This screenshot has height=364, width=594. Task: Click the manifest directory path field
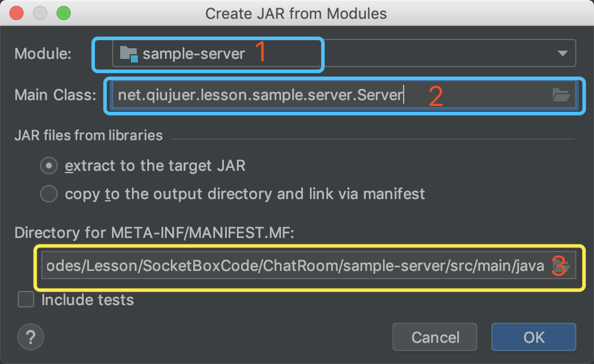tap(295, 267)
